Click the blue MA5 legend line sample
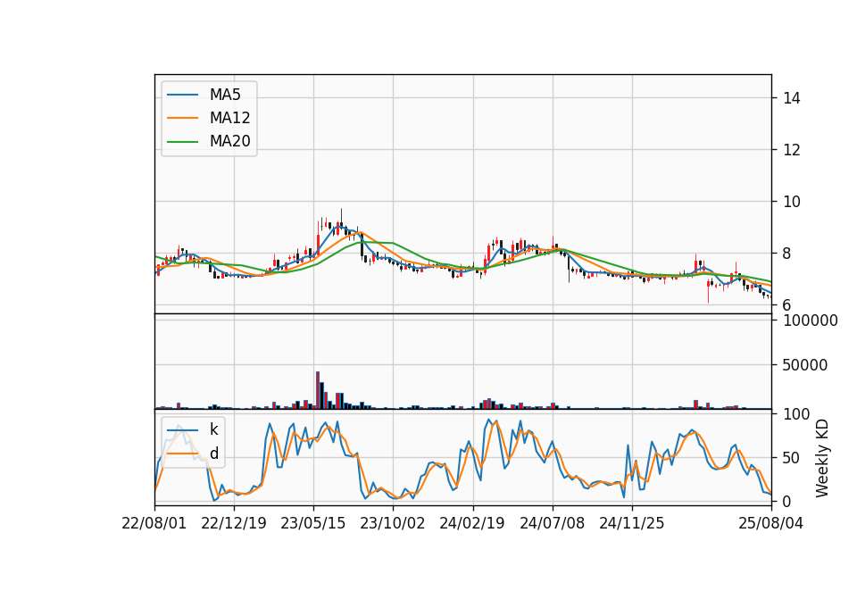The width and height of the screenshot is (857, 616). coord(182,95)
